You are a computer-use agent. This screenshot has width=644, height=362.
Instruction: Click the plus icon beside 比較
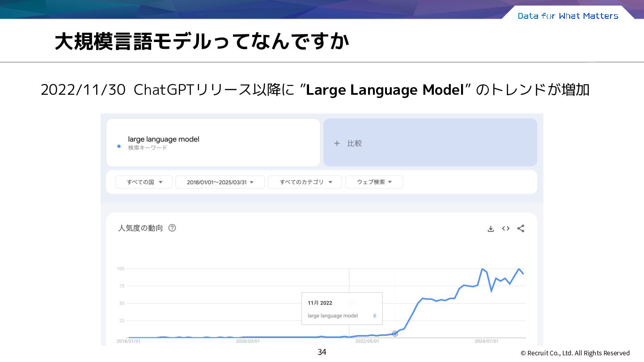tap(337, 143)
